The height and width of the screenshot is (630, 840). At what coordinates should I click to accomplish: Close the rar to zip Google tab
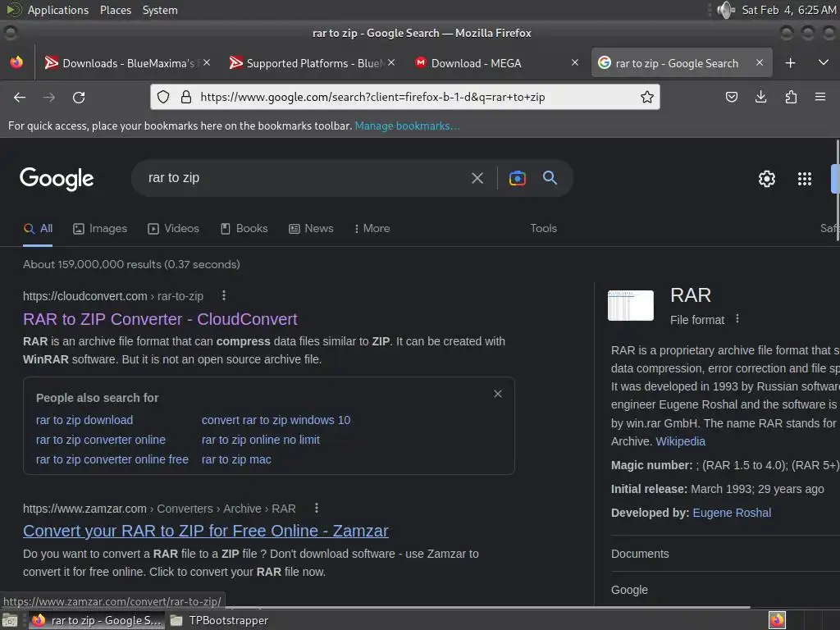(760, 62)
